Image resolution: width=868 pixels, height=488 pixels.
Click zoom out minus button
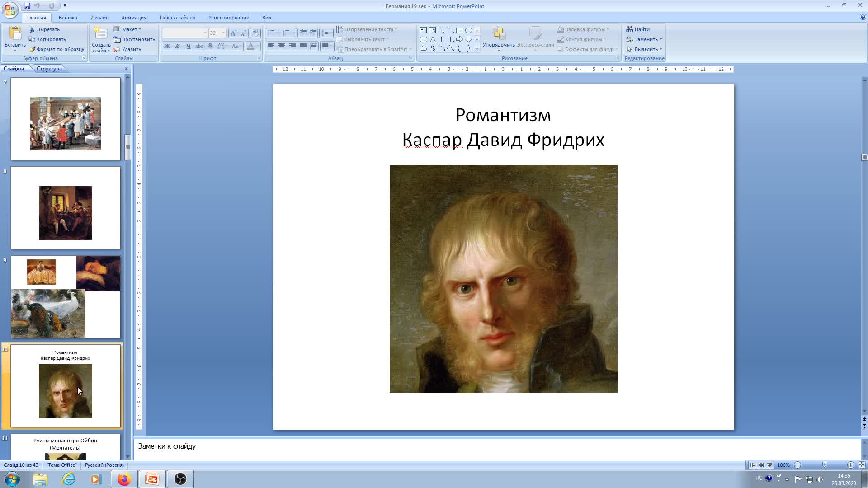click(797, 465)
